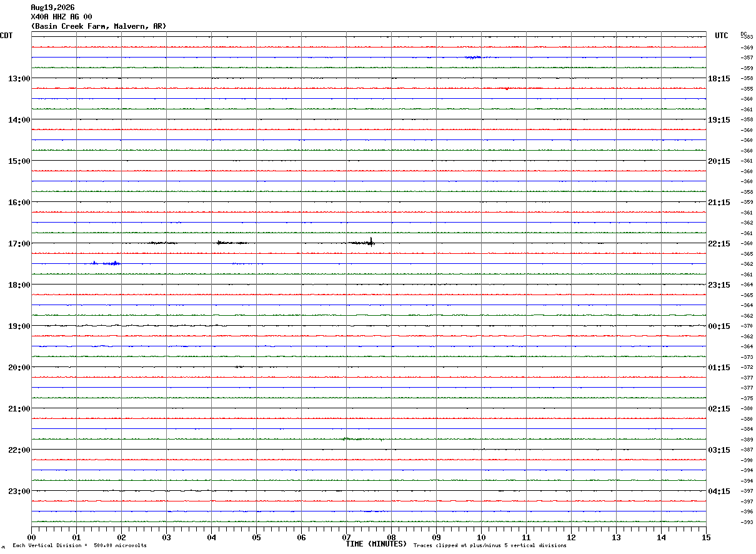The width and height of the screenshot is (756, 554).
Task: Click the 13:00 CDT row label
Action: pyautogui.click(x=19, y=78)
